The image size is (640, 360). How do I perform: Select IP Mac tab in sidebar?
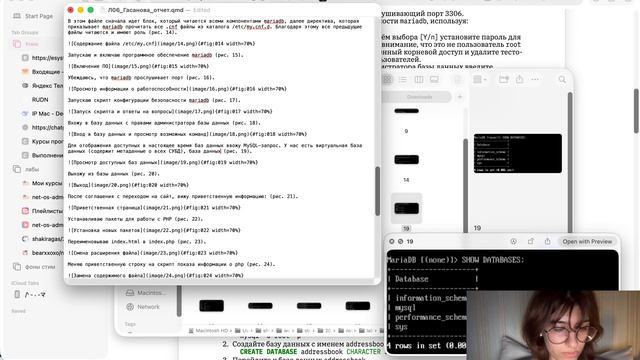[x=43, y=113]
